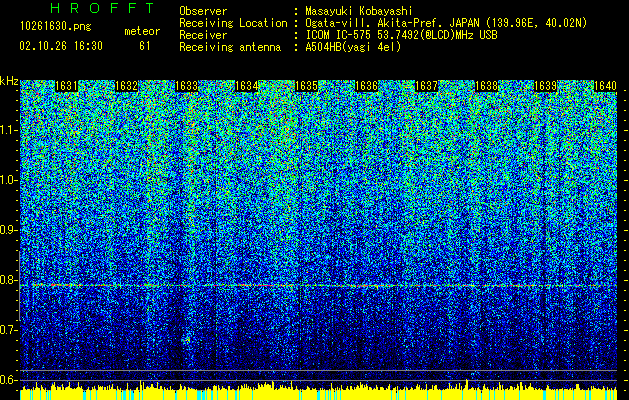This screenshot has height=400, width=629.
Task: Click the 0.9 frequency axis label
Action: [x=9, y=230]
